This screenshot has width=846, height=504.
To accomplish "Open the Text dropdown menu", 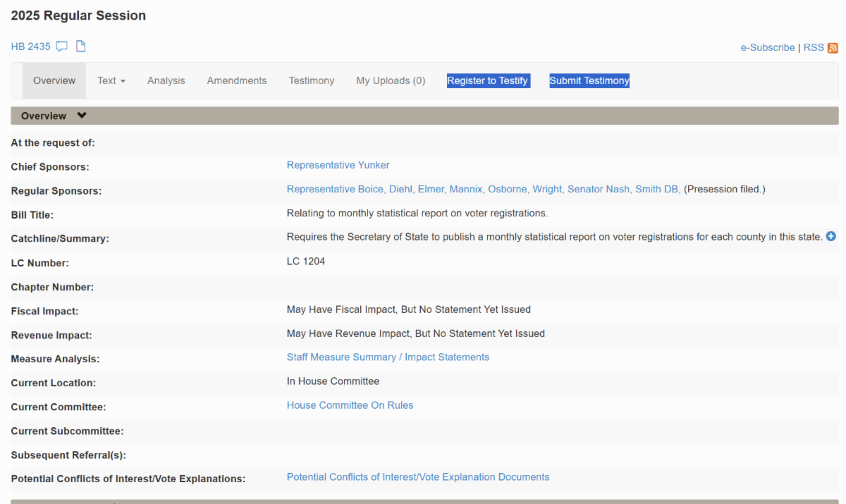I will (111, 80).
